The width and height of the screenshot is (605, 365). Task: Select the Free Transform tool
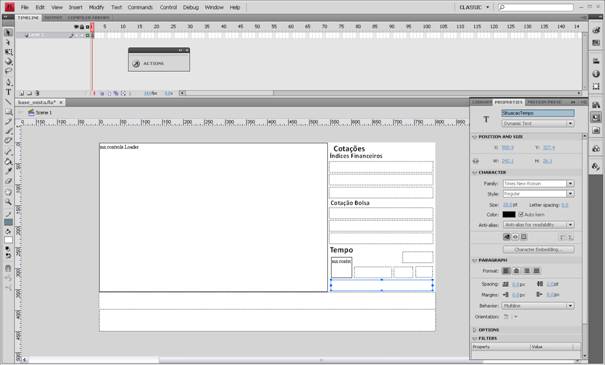8,52
